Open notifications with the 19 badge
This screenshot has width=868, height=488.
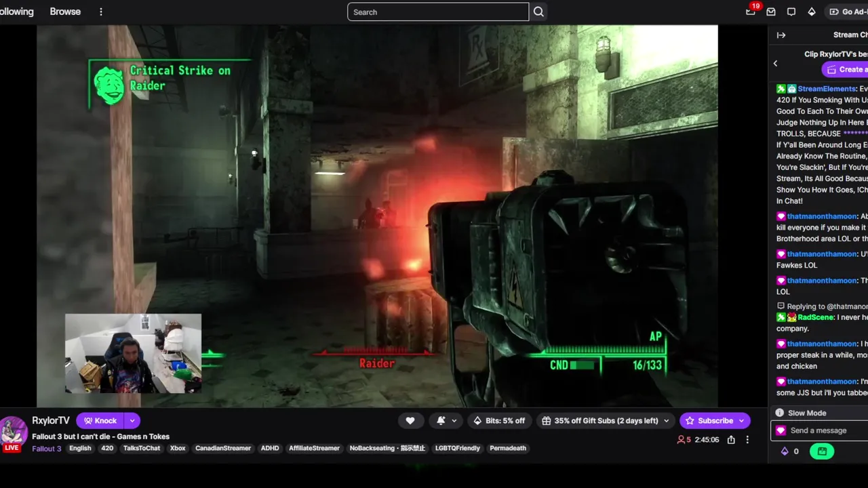(x=751, y=12)
